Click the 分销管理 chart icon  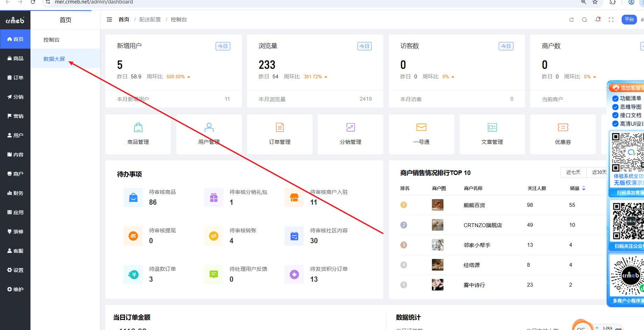pyautogui.click(x=350, y=127)
